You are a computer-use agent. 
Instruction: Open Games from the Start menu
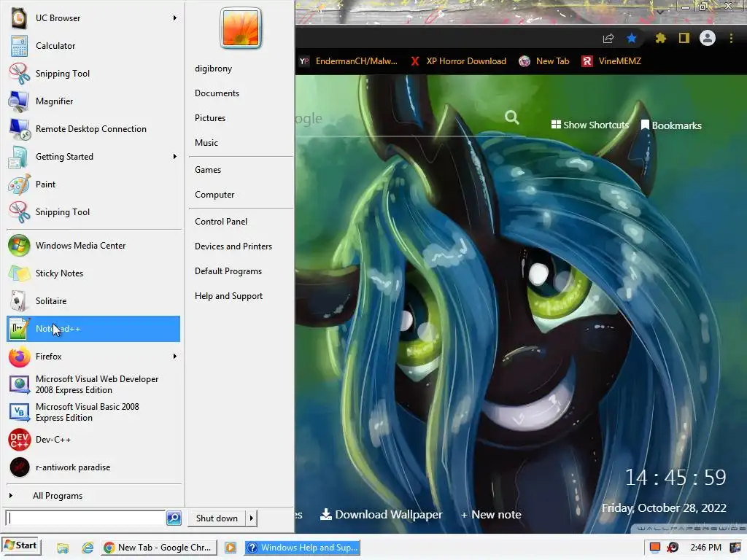pos(208,170)
